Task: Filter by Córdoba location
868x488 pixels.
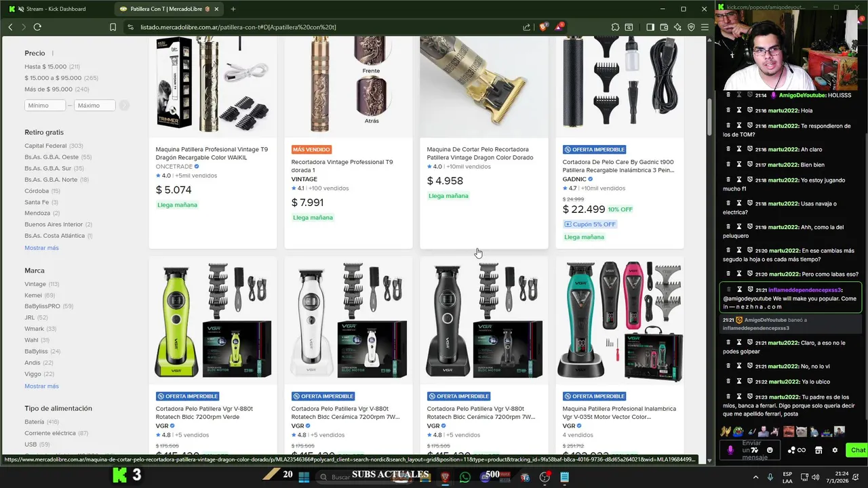Action: [41, 191]
